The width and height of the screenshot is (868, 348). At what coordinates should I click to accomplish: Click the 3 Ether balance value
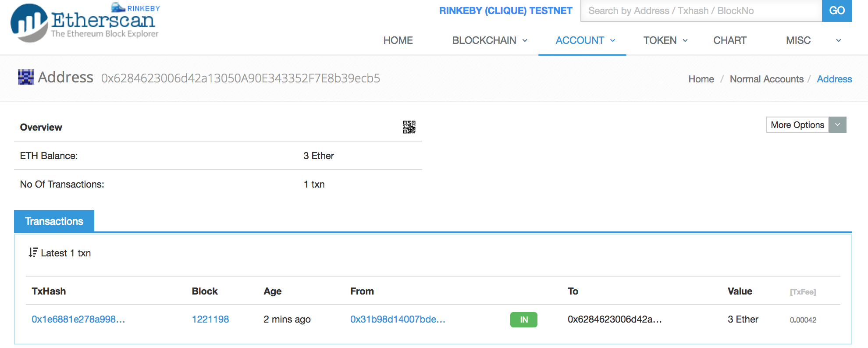319,156
